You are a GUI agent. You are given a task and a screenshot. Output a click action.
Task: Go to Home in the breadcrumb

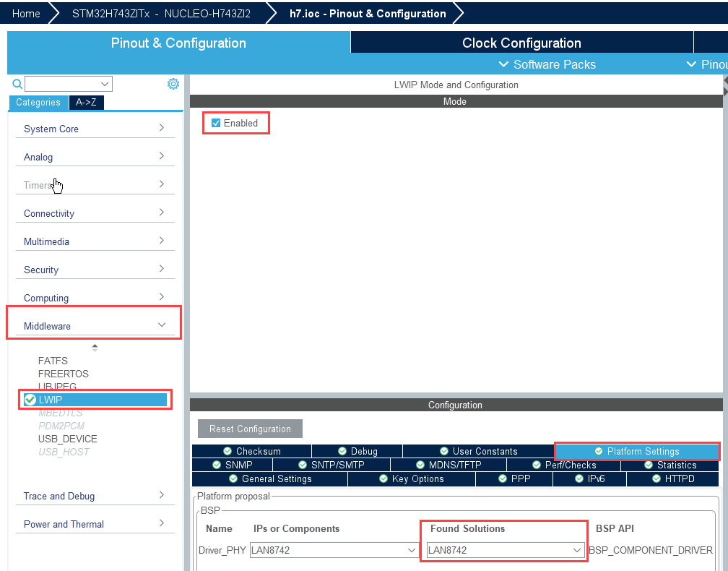(26, 13)
